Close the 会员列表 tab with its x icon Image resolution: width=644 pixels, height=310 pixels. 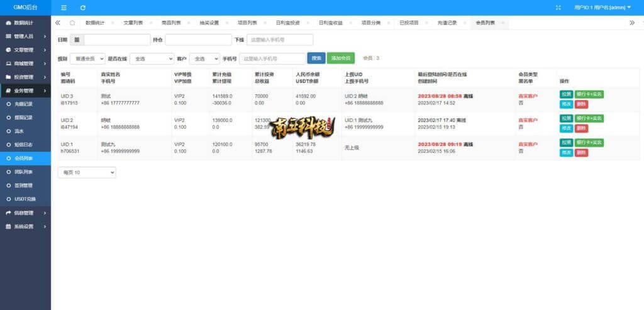503,23
